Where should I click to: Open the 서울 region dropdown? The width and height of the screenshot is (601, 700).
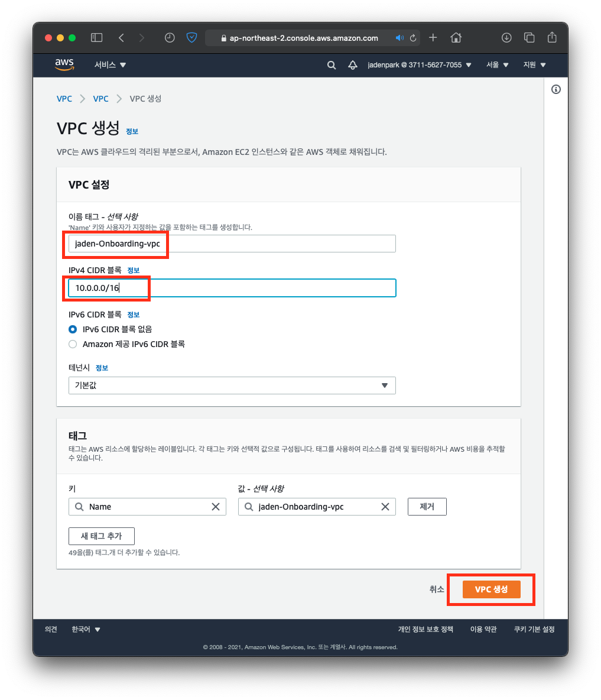[497, 64]
